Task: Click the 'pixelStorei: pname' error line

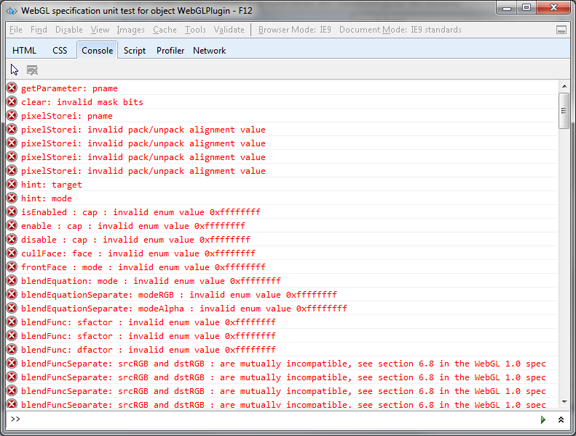Action: click(66, 116)
